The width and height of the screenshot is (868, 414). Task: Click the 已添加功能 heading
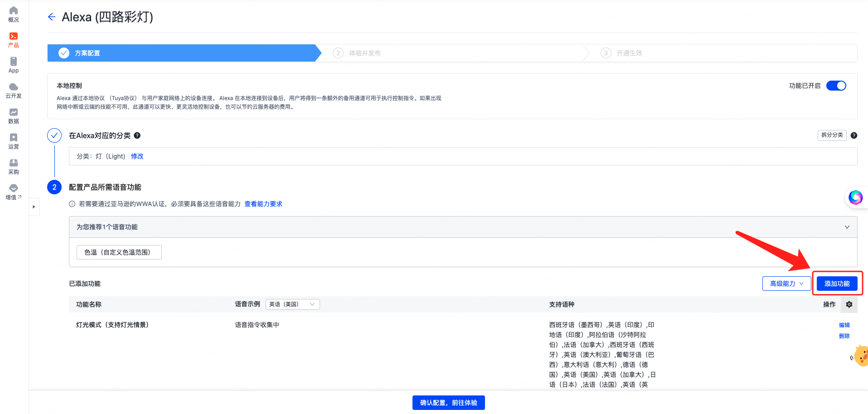coord(85,284)
